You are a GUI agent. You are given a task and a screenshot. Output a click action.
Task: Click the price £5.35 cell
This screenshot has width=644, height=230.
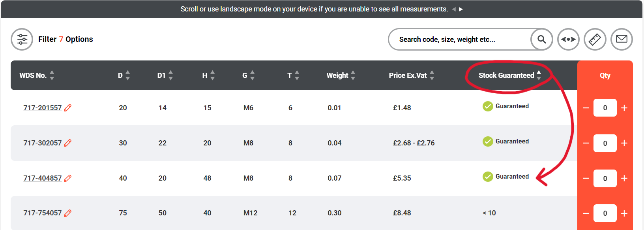coord(402,178)
